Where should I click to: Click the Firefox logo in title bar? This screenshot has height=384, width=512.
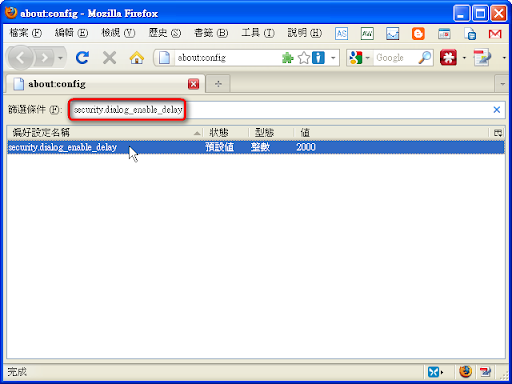pyautogui.click(x=11, y=13)
